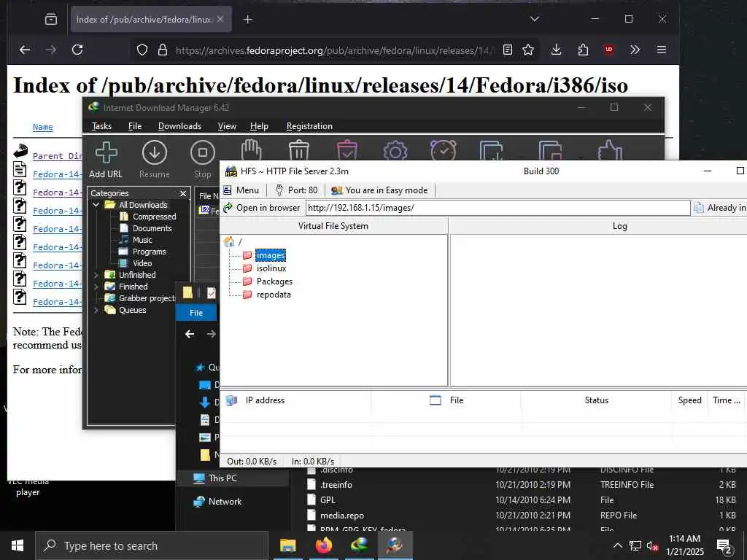
Task: Open the Downloads menu in IDM
Action: pyautogui.click(x=179, y=126)
